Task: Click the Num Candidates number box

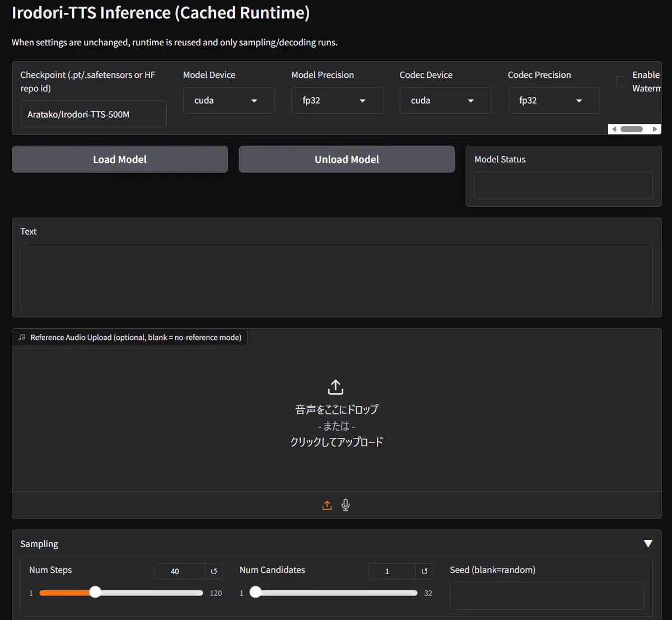Action: [x=392, y=571]
